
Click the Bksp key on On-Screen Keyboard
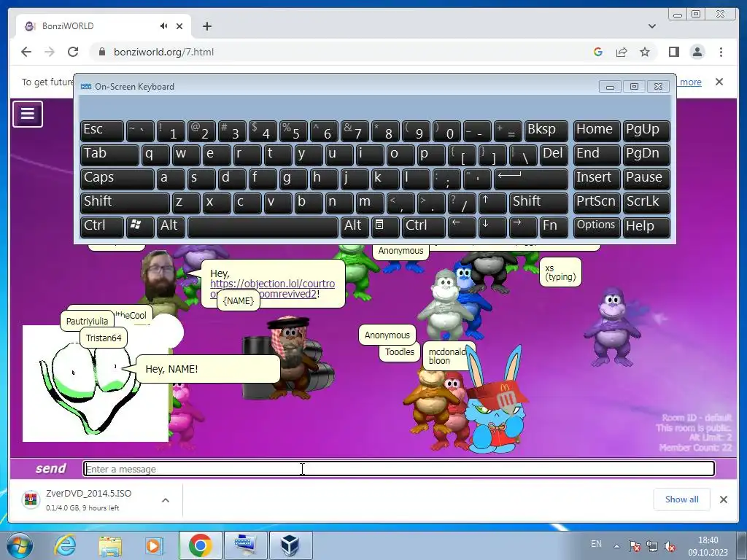click(546, 131)
